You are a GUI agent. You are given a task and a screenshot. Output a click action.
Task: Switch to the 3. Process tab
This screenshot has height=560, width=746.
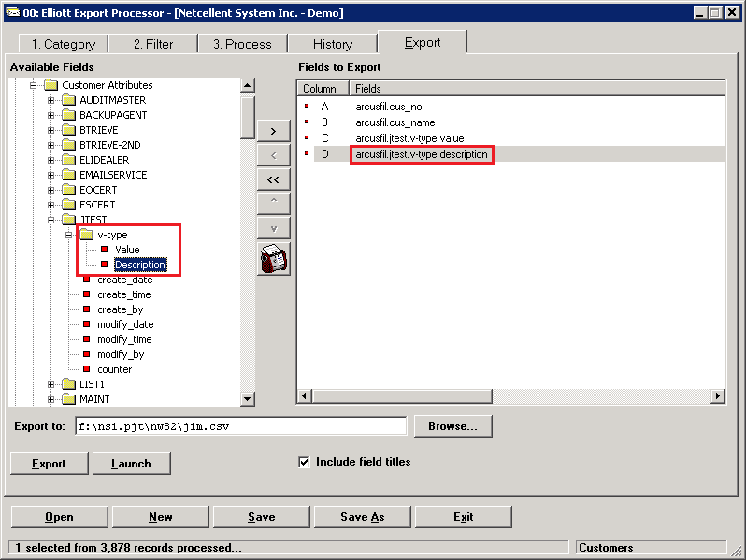(242, 44)
